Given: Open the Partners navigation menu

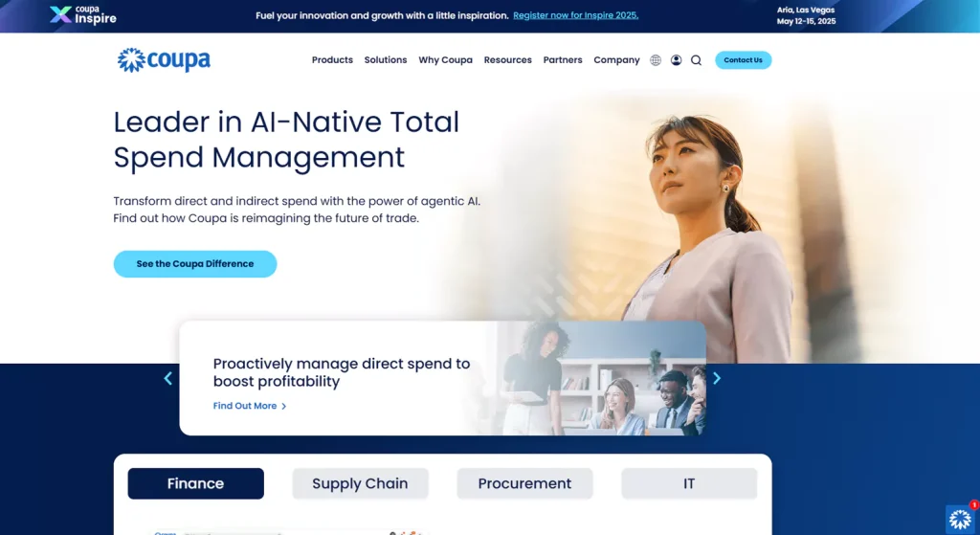Looking at the screenshot, I should pyautogui.click(x=563, y=60).
